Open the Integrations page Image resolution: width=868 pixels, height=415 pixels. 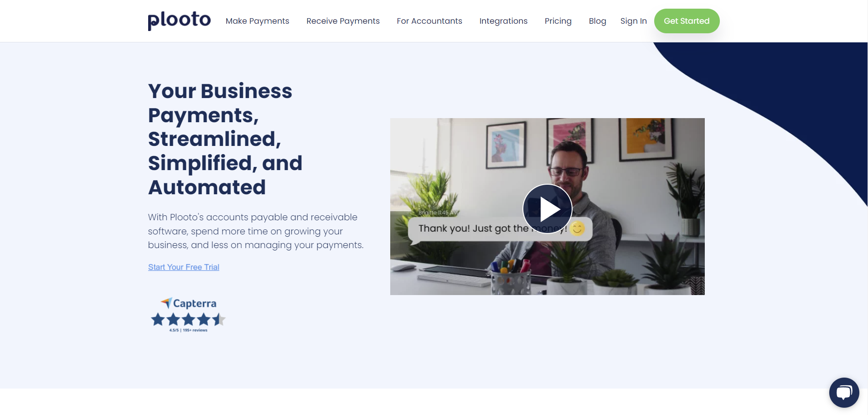tap(503, 21)
